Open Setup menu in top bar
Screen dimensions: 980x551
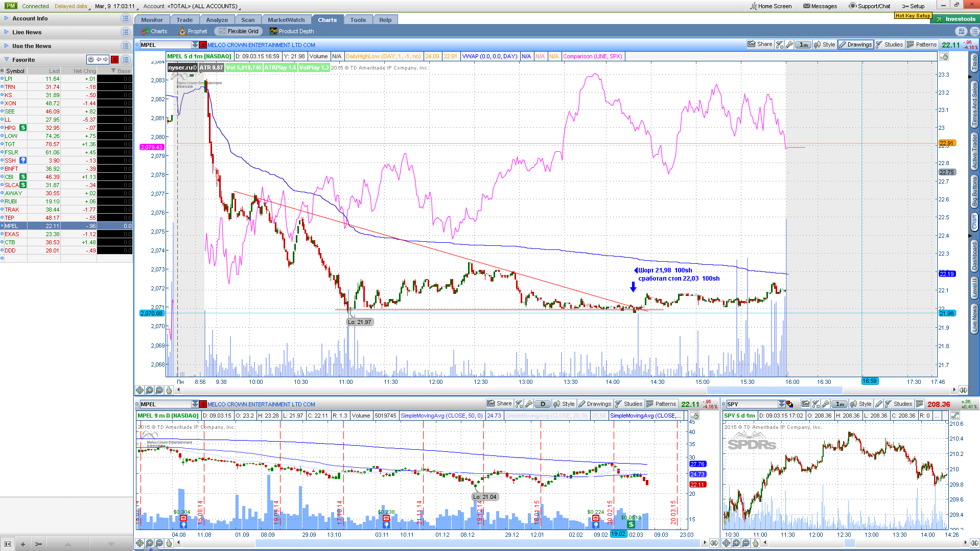tap(914, 6)
